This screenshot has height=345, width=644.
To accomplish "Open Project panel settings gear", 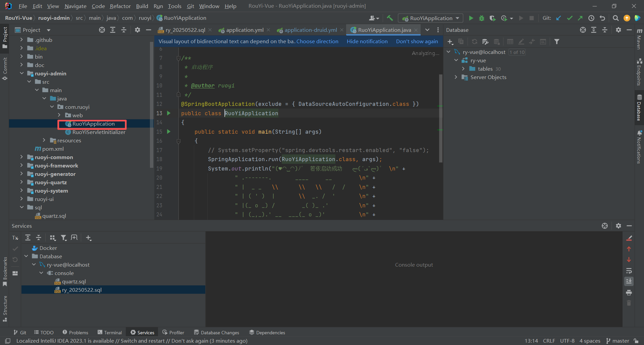I will tap(138, 30).
